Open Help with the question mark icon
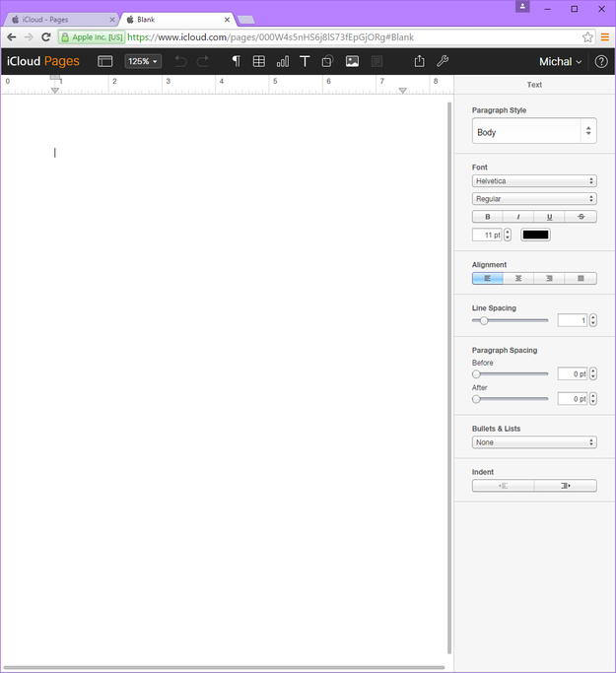 (601, 62)
